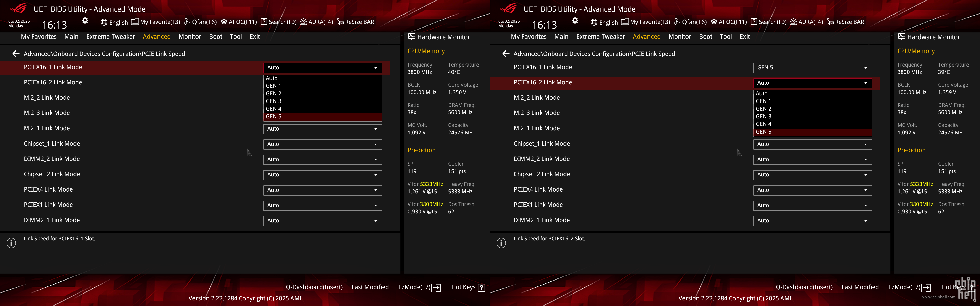Expand M.2_1 Link Mode dropdown in left BIOS
This screenshot has width=980, height=306.
click(323, 129)
